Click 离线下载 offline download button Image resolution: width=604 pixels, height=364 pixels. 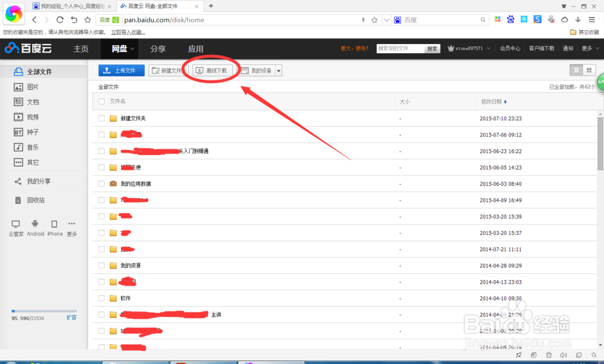point(213,71)
